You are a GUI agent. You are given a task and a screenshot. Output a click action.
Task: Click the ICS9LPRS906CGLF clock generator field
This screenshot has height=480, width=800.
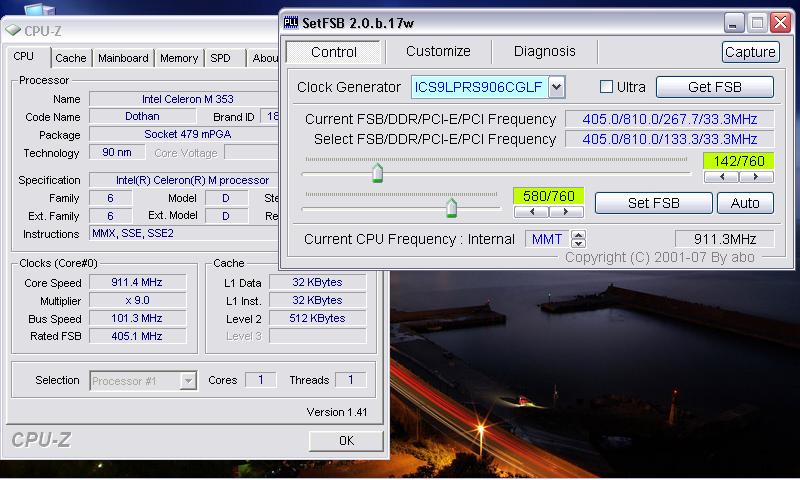point(479,87)
